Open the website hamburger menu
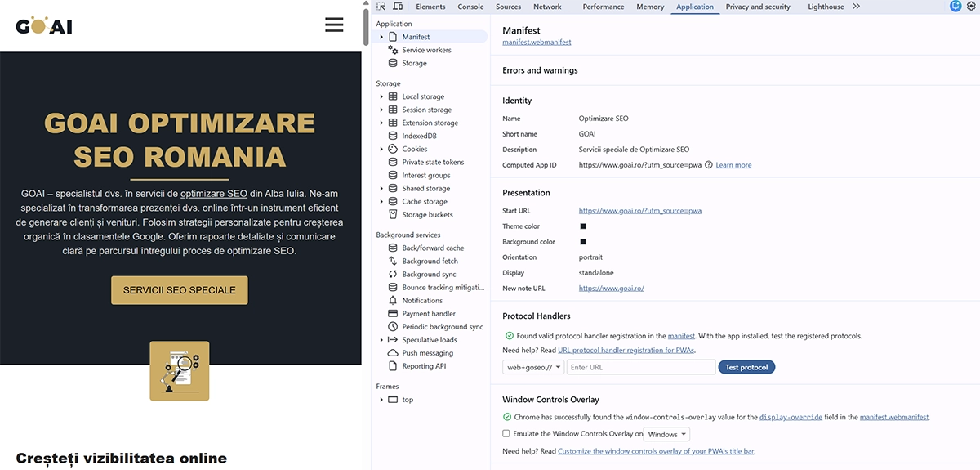 334,25
